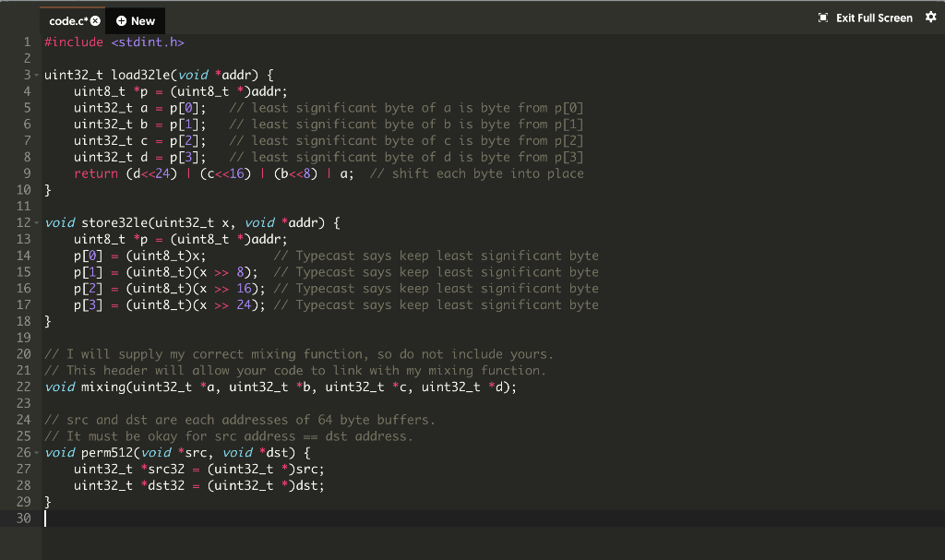This screenshot has width=945, height=560.
Task: Click the stdint.h header text
Action: 148,42
